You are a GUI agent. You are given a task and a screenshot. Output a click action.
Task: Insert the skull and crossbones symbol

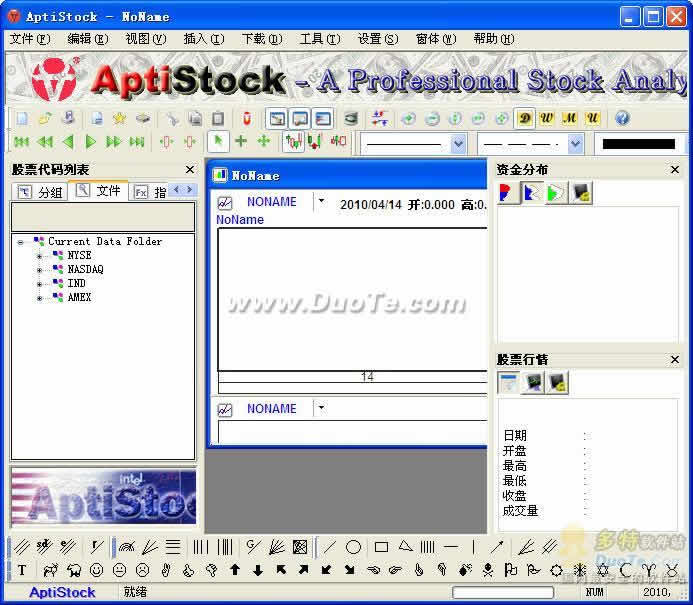488,570
